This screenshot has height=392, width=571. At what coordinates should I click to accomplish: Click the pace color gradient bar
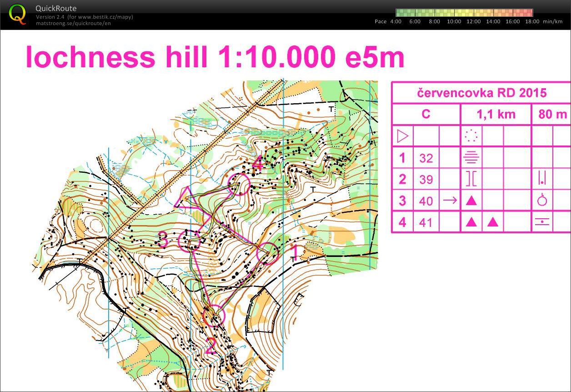click(464, 13)
